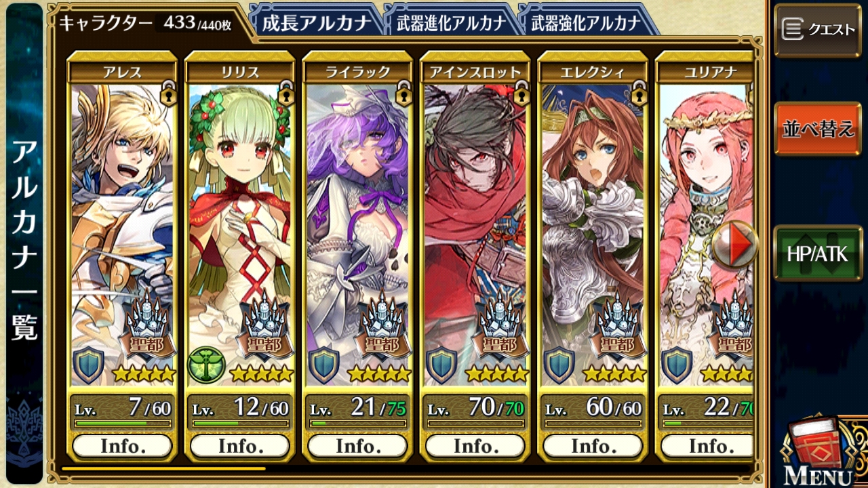The height and width of the screenshot is (488, 868).
Task: Click the shield class icon on アレス card
Action: click(89, 365)
